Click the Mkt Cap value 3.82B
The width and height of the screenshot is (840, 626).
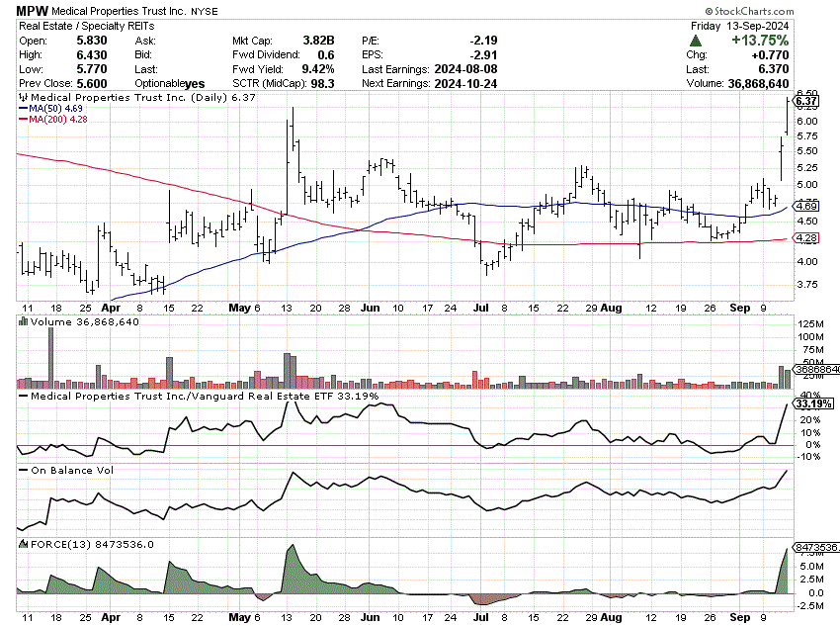coord(318,41)
